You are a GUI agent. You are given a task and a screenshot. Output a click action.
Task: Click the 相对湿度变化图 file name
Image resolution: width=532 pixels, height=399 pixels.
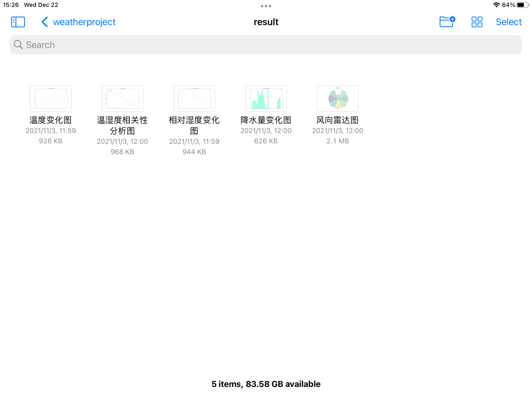[194, 125]
